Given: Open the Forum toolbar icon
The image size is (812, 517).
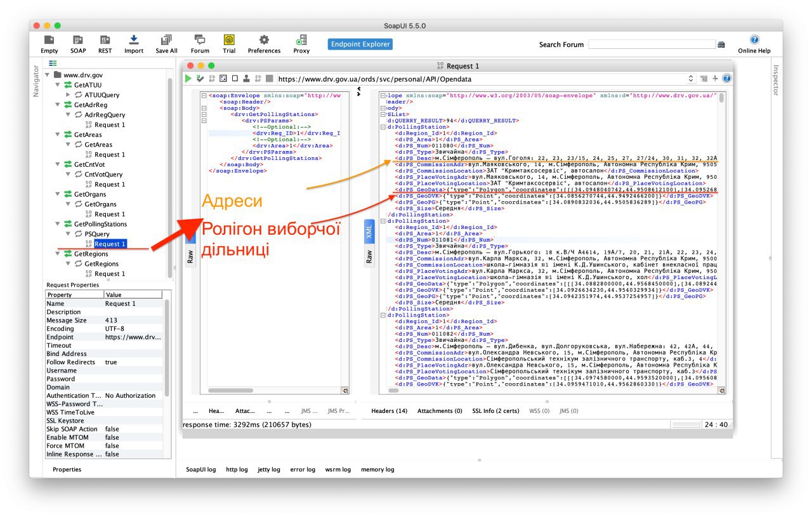Looking at the screenshot, I should [200, 40].
